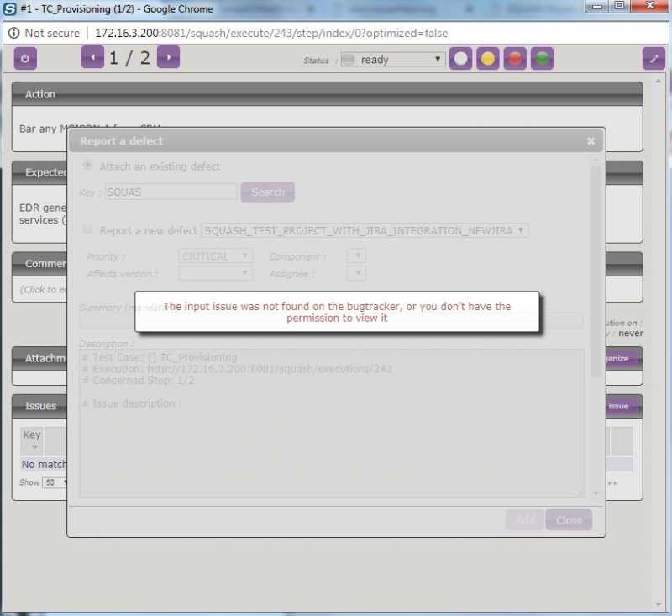Set status with yellow circle button
The image size is (672, 616).
pyautogui.click(x=488, y=59)
